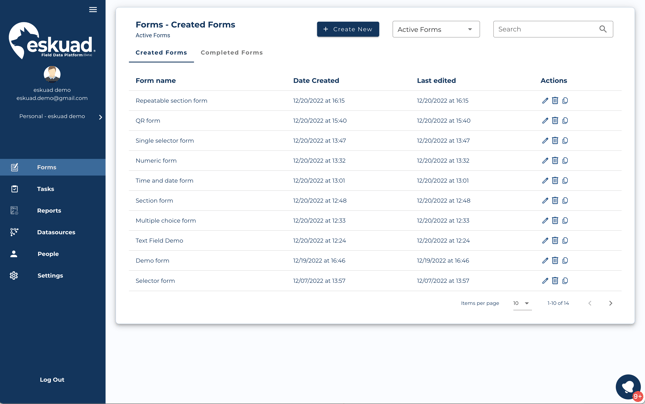Open Reports in the sidebar
The width and height of the screenshot is (645, 404).
[49, 211]
